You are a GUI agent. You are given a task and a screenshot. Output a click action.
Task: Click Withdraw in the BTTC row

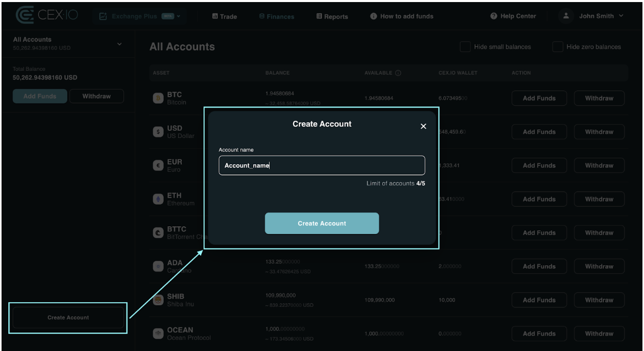click(599, 232)
